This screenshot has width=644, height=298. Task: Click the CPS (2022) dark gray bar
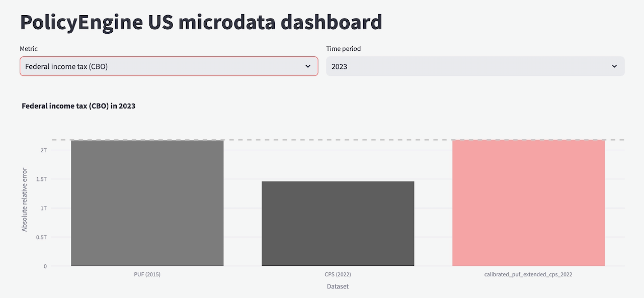[x=338, y=224]
